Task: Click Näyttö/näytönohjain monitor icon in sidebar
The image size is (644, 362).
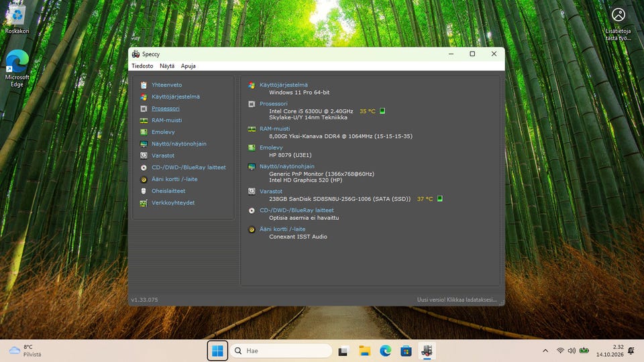Action: click(144, 144)
